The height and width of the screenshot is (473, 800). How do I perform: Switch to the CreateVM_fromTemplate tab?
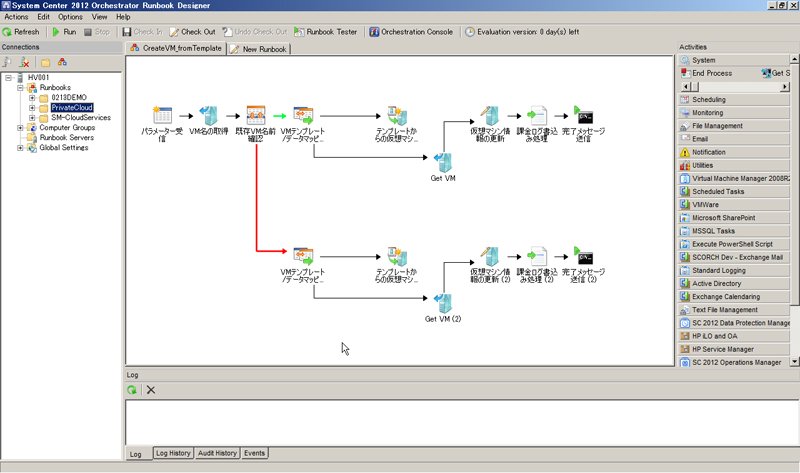point(176,48)
